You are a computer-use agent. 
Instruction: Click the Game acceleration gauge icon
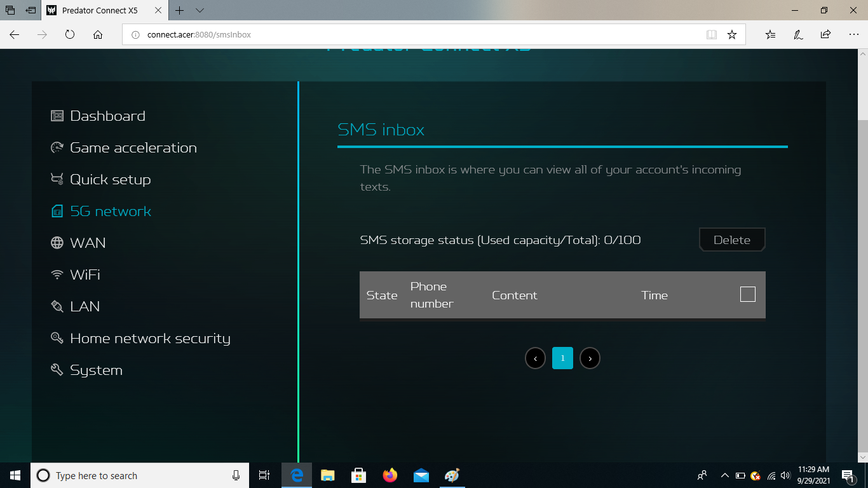(57, 147)
